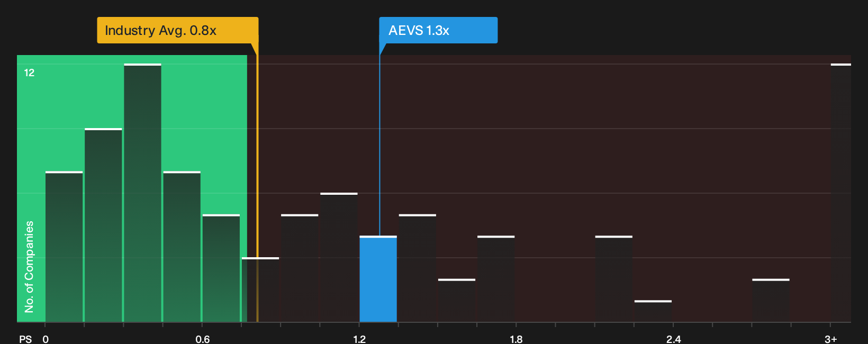Click the 2.4 x-axis label
868x344 pixels.
point(674,339)
